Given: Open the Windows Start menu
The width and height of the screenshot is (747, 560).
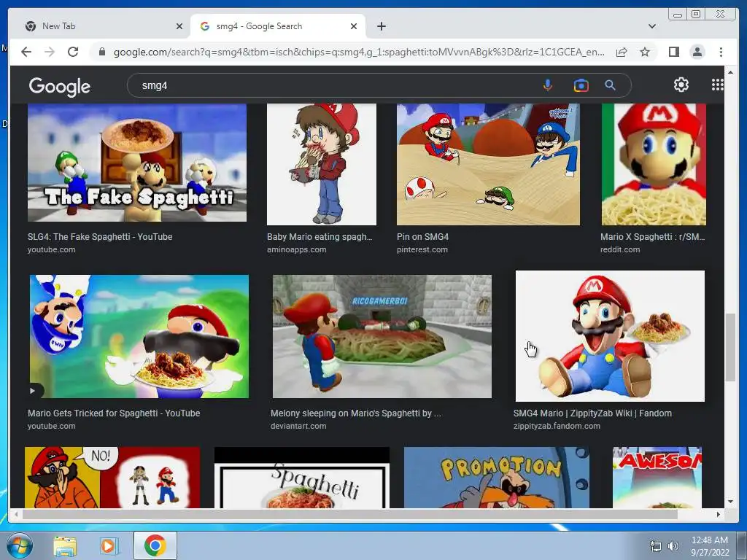Looking at the screenshot, I should 20,545.
